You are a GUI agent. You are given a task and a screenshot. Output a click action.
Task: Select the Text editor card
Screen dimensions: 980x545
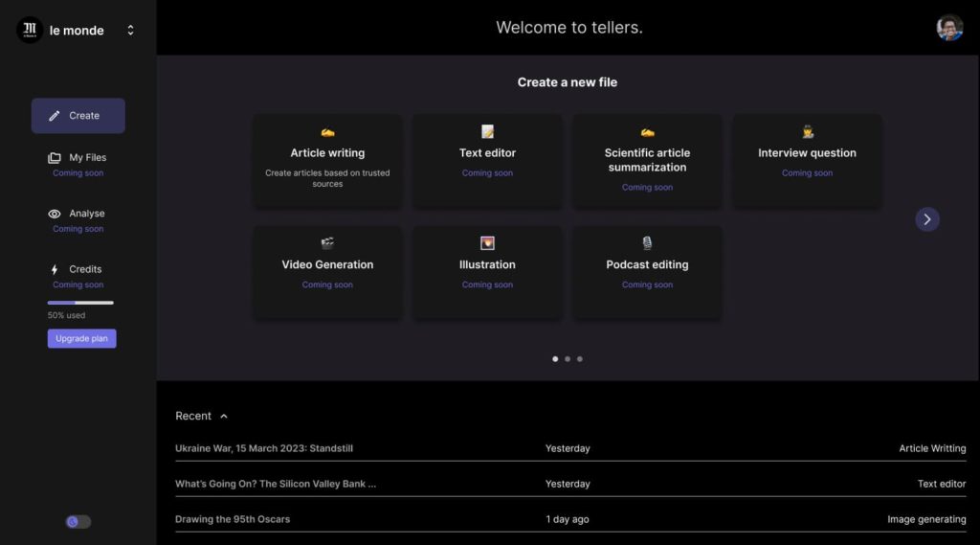(x=487, y=161)
